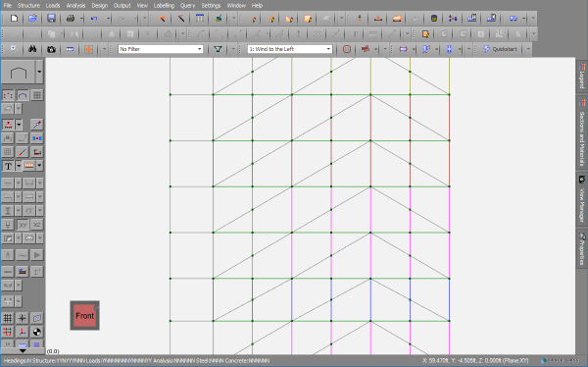Expand the arch structure shape dropdown arrow

[39, 72]
